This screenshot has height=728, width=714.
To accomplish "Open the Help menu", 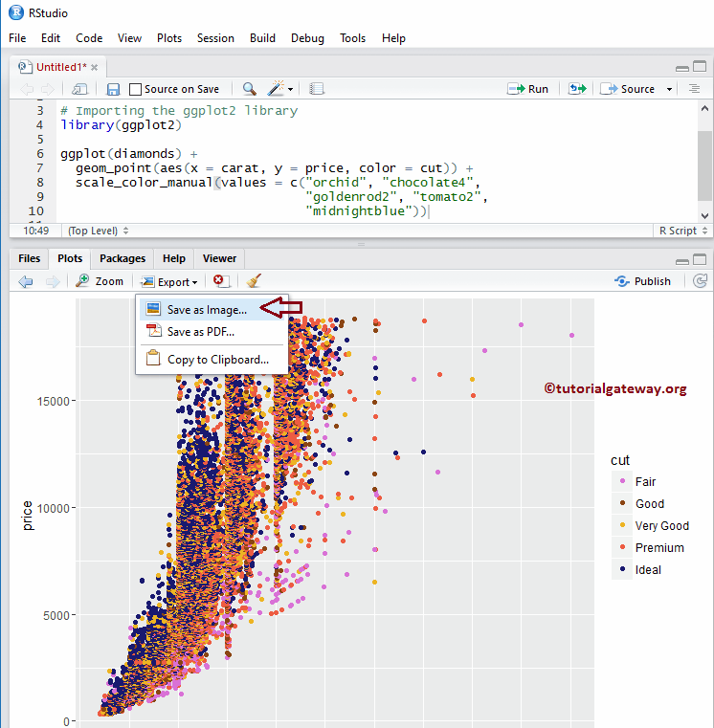I will coord(393,38).
